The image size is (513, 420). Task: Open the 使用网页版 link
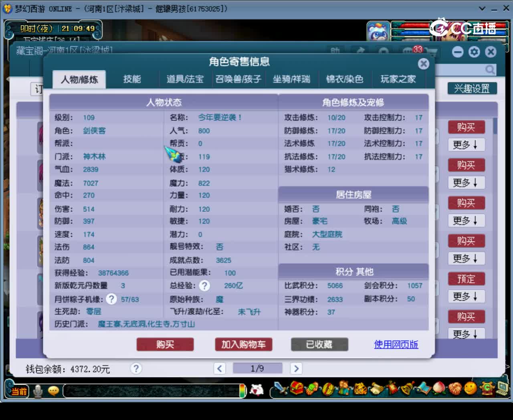click(396, 344)
